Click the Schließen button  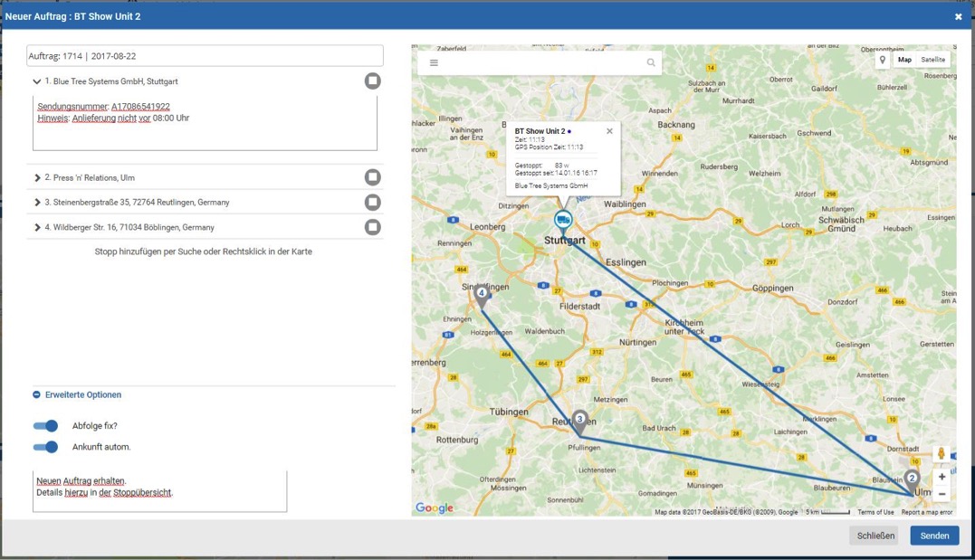click(x=875, y=536)
